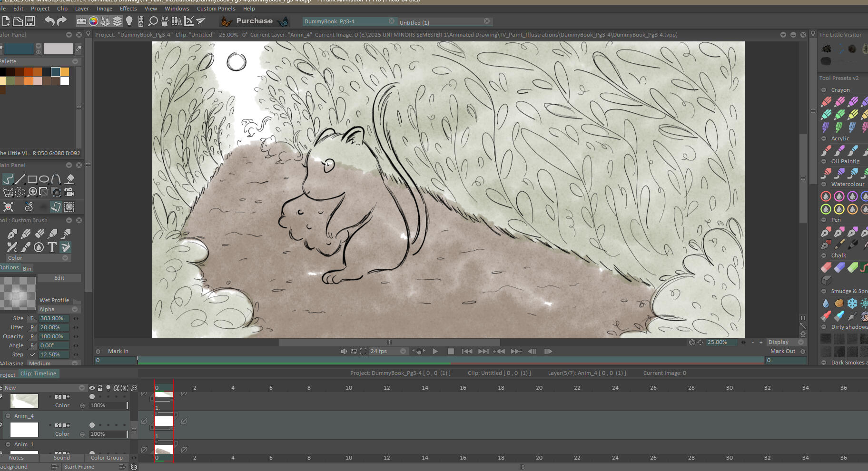Open the Alpha wet profile dropdown
The height and width of the screenshot is (471, 868).
[59, 309]
